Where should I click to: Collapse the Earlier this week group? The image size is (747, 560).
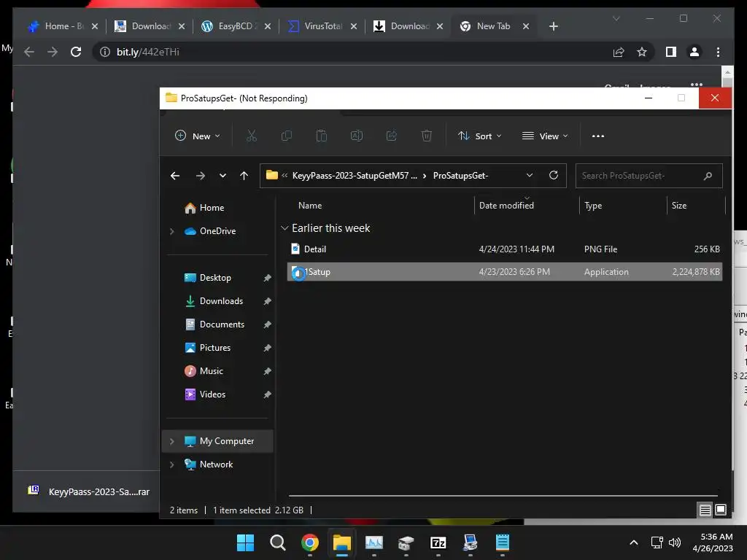(x=285, y=228)
